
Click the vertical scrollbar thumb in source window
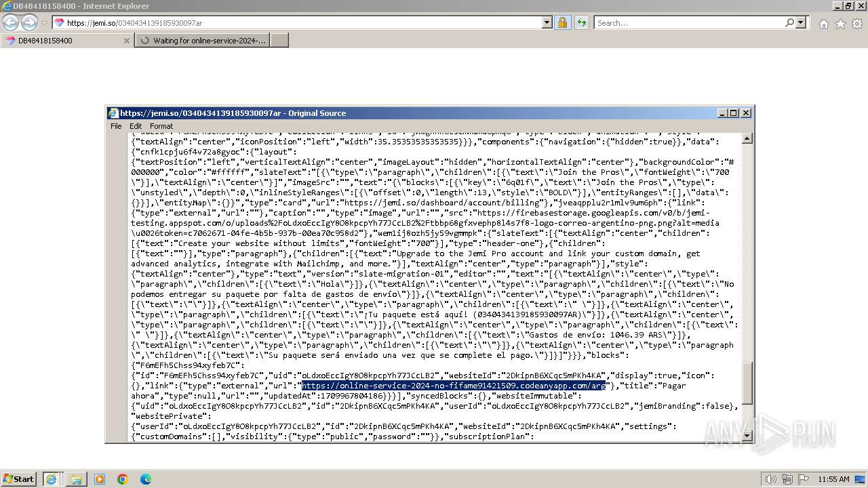pyautogui.click(x=747, y=383)
